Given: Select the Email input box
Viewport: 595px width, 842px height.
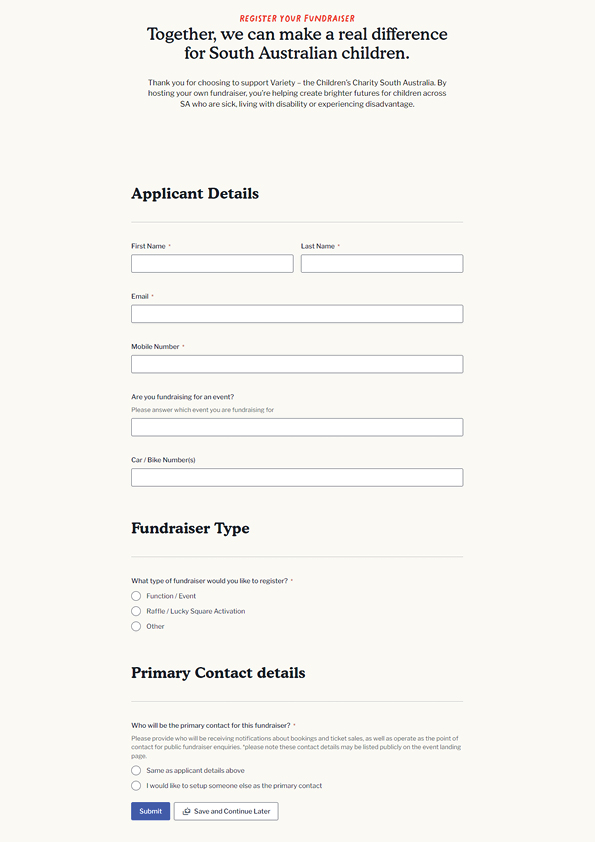Looking at the screenshot, I should coord(297,314).
